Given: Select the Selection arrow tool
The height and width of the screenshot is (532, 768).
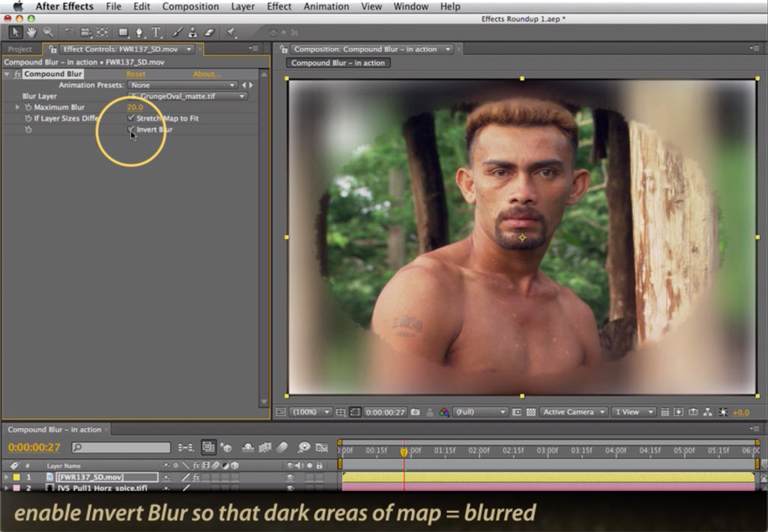Looking at the screenshot, I should [15, 32].
